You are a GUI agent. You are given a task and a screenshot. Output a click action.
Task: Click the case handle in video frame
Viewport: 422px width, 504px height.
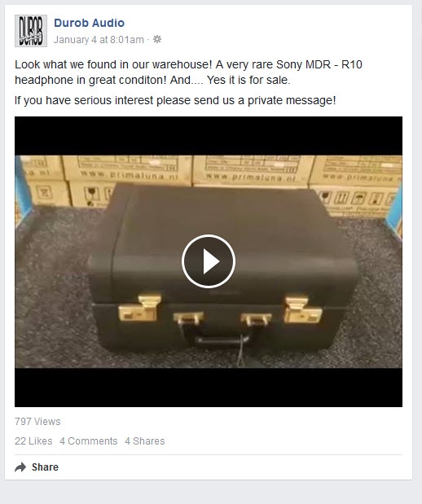point(222,339)
